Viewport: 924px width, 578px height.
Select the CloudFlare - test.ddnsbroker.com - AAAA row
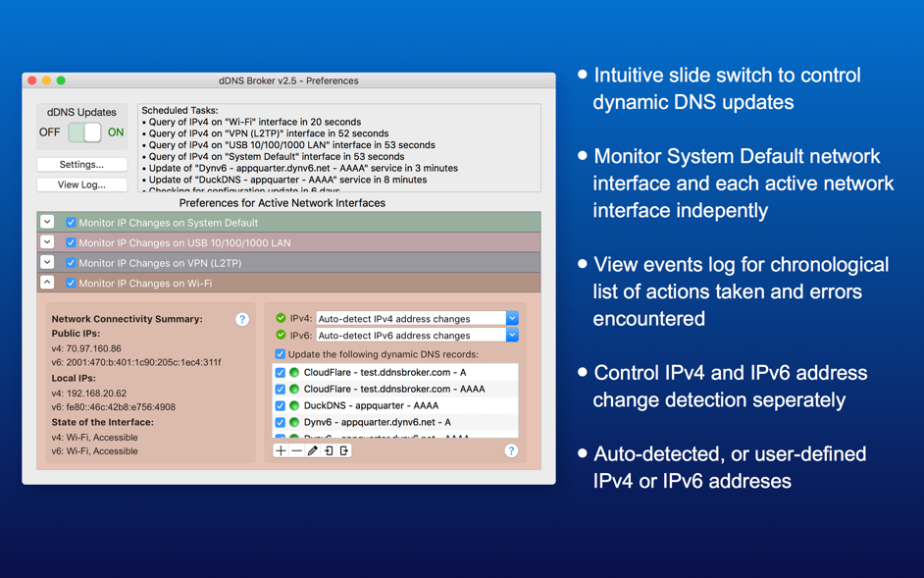click(395, 389)
